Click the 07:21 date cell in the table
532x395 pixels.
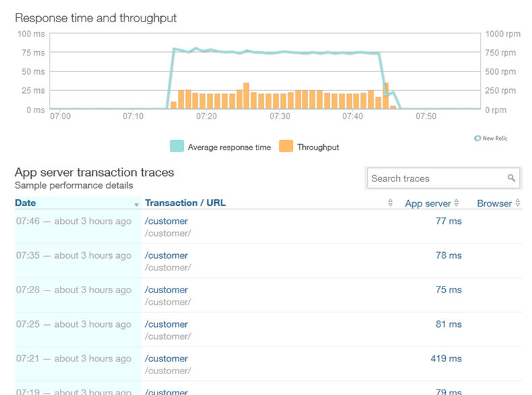click(73, 359)
